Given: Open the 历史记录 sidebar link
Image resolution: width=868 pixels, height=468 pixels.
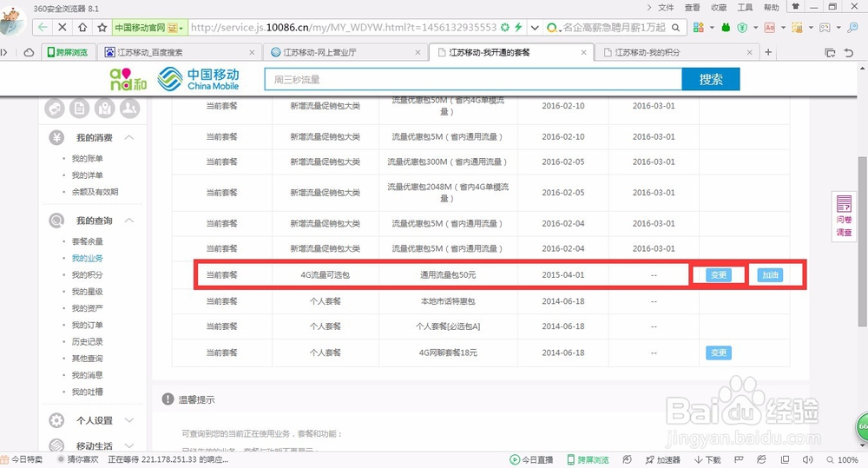Looking at the screenshot, I should [87, 342].
